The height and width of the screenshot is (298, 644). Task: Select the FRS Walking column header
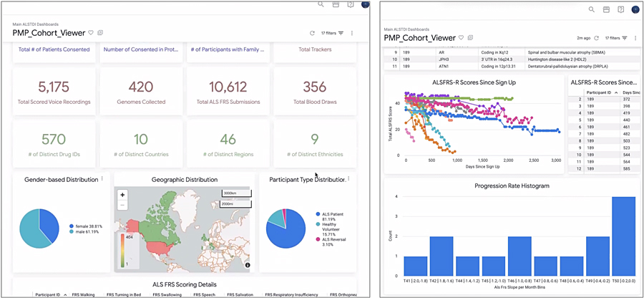coord(84,294)
